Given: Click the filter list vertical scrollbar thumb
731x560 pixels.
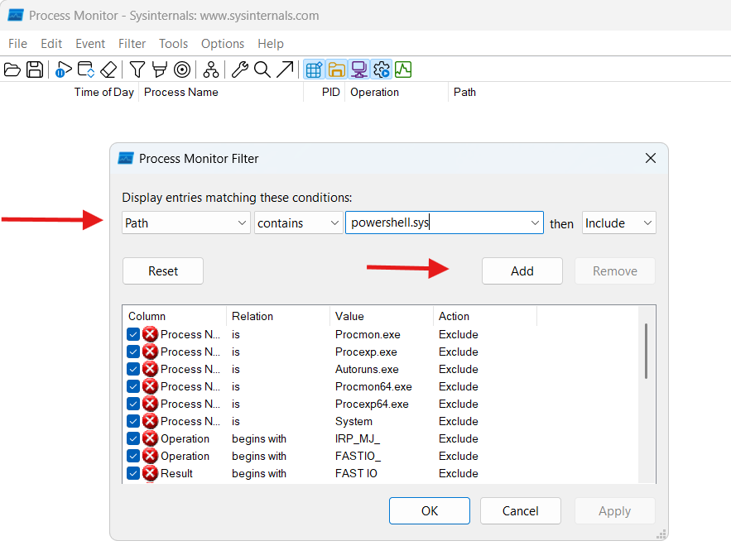Looking at the screenshot, I should (647, 352).
